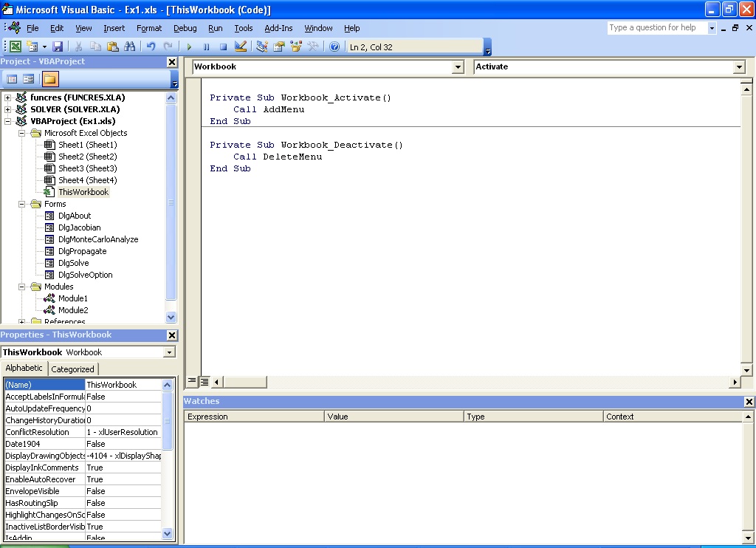
Task: Select Sheet1 (Sheet1) in project tree
Action: point(87,145)
